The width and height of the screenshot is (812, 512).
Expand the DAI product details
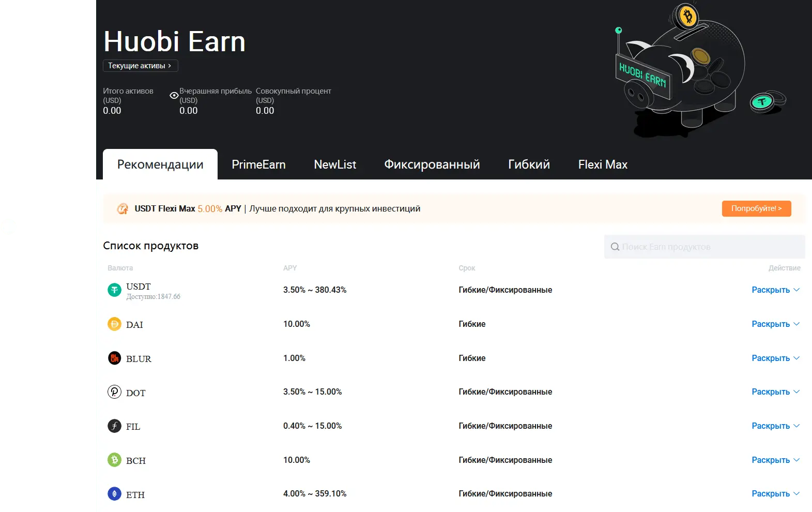[775, 324]
